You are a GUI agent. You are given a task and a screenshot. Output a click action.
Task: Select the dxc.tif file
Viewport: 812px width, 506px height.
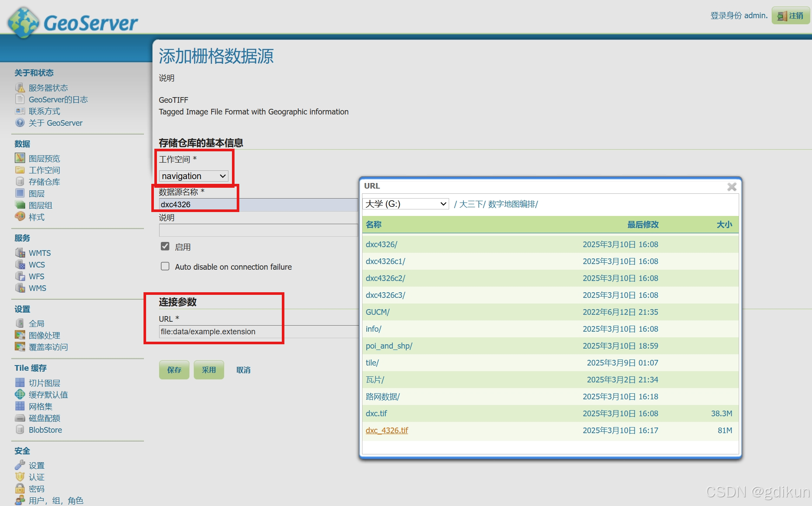coord(376,414)
